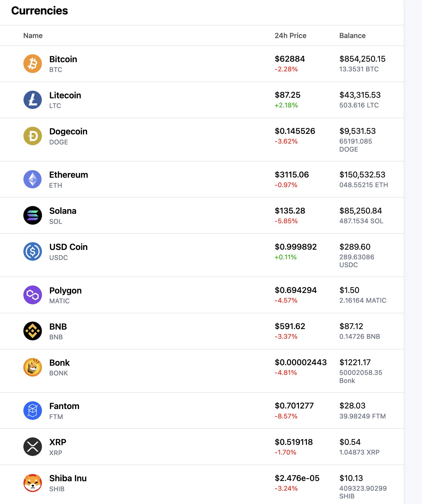Image resolution: width=422 pixels, height=504 pixels.
Task: Click the XRP black X icon
Action: 33,447
